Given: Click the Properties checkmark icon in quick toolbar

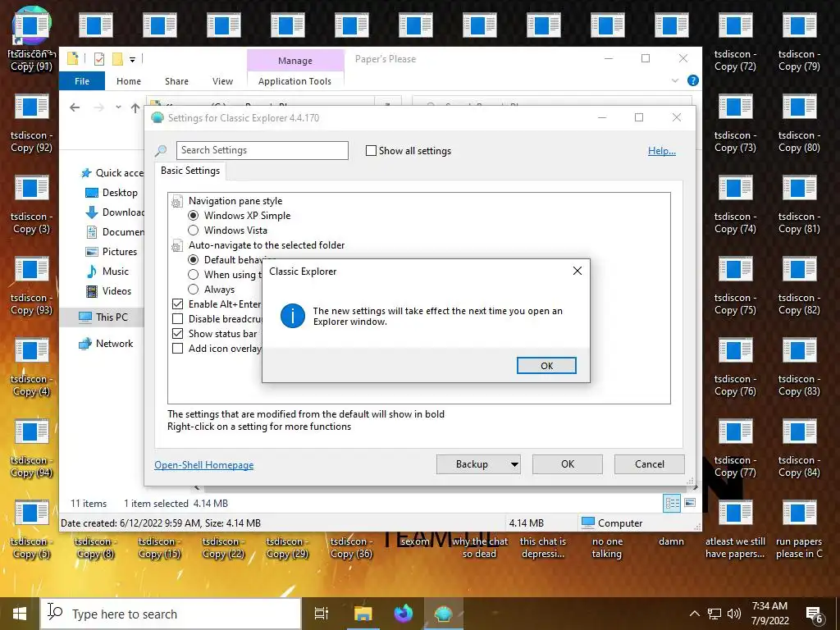Looking at the screenshot, I should (99, 59).
